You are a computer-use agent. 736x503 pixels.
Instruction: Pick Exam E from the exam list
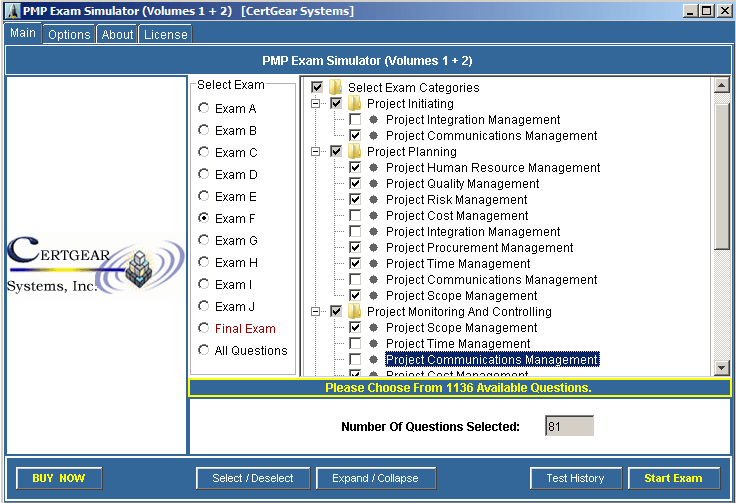pos(203,196)
